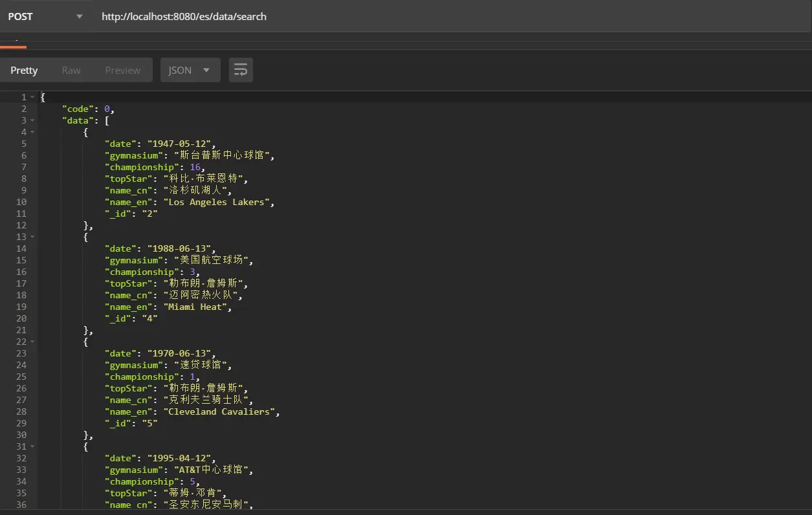Image resolution: width=812 pixels, height=515 pixels.
Task: Click the name_cn value "克利夫兰骑士队"
Action: [x=206, y=400]
